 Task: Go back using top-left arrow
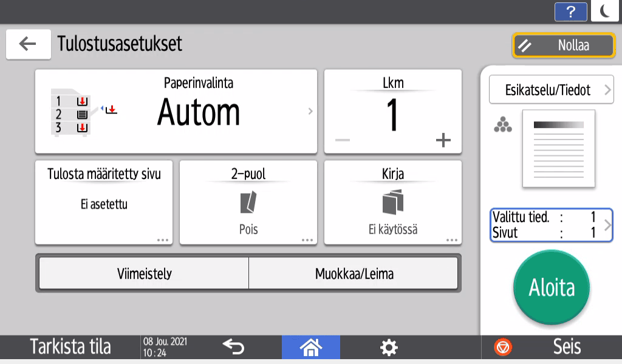click(28, 44)
